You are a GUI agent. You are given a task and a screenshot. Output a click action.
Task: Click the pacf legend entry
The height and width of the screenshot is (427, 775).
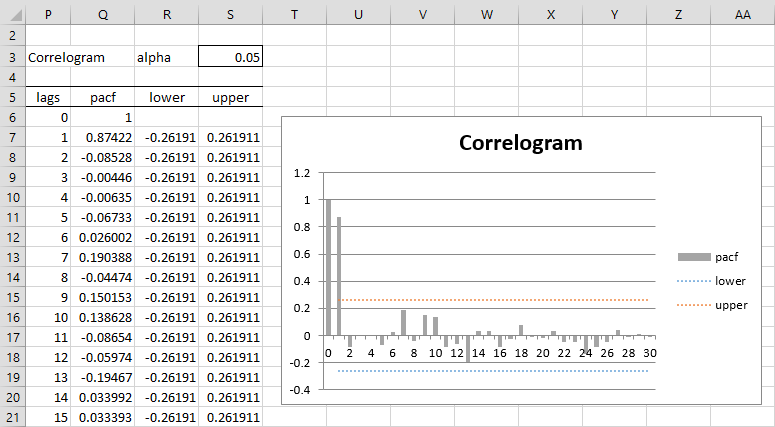pos(708,257)
